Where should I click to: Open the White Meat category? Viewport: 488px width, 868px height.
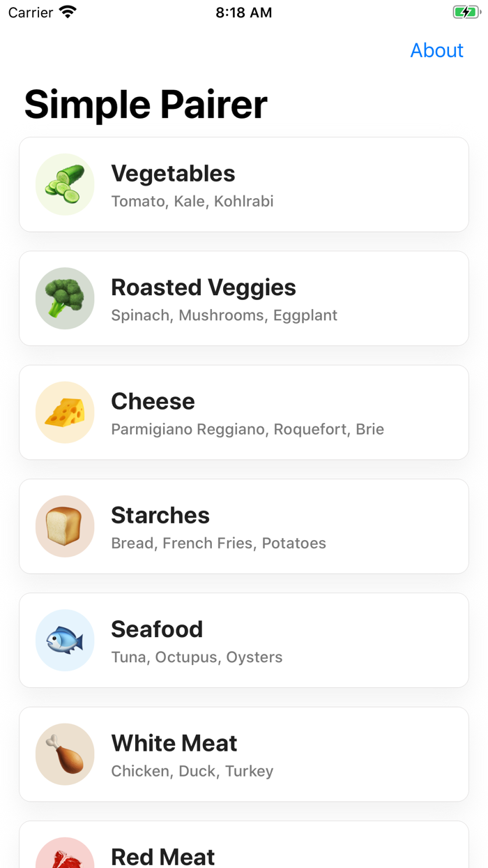(244, 754)
